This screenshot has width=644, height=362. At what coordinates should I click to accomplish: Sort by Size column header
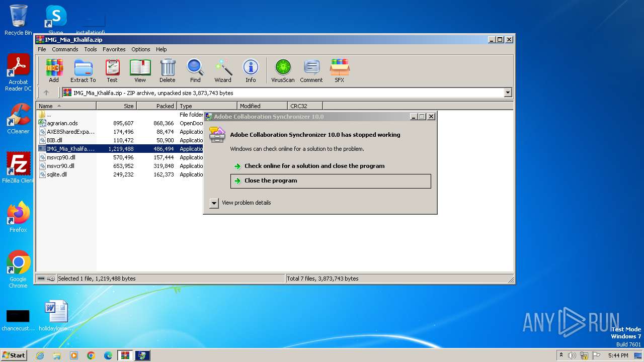tap(117, 106)
